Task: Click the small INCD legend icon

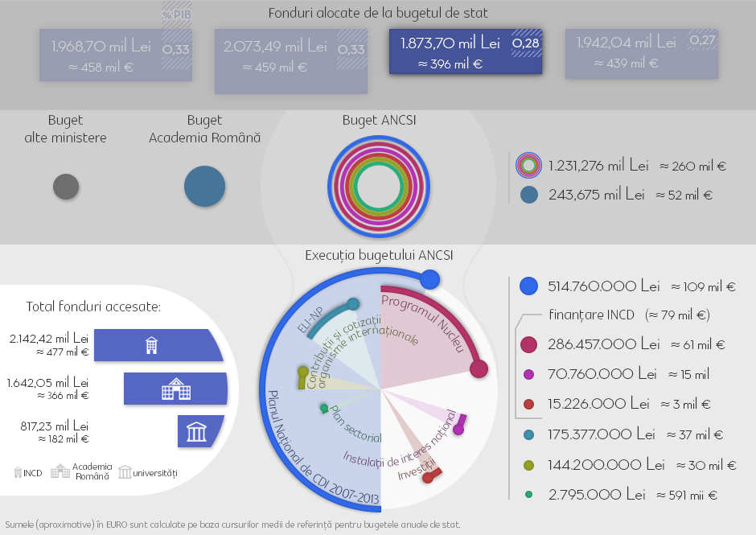Action: [18, 472]
